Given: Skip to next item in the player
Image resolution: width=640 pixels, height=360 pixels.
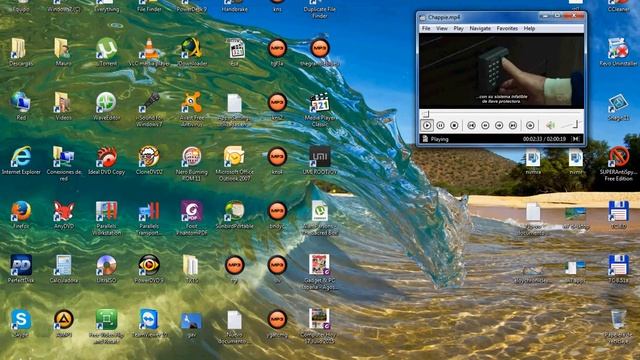Looking at the screenshot, I should click(513, 125).
